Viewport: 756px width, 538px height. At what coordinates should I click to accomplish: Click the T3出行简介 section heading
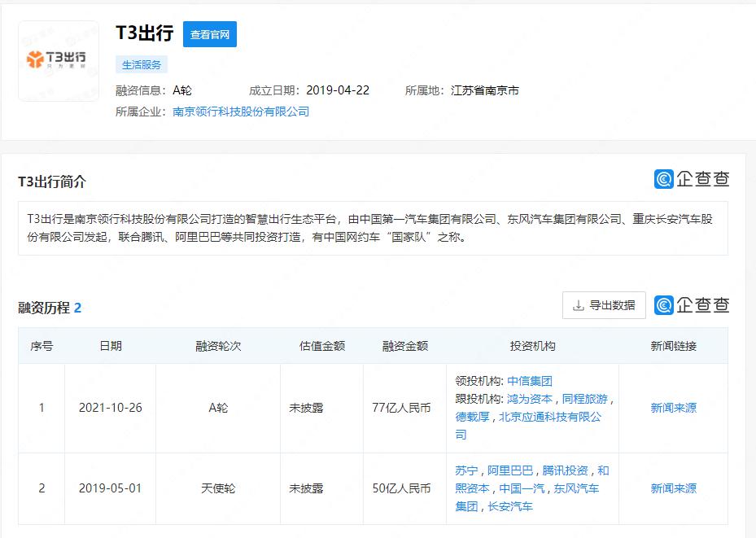(x=52, y=182)
